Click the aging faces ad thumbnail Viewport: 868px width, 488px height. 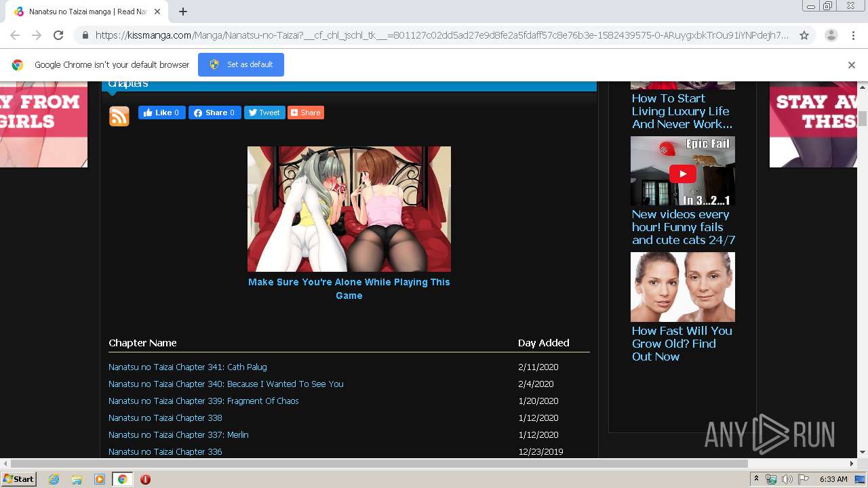pos(683,287)
